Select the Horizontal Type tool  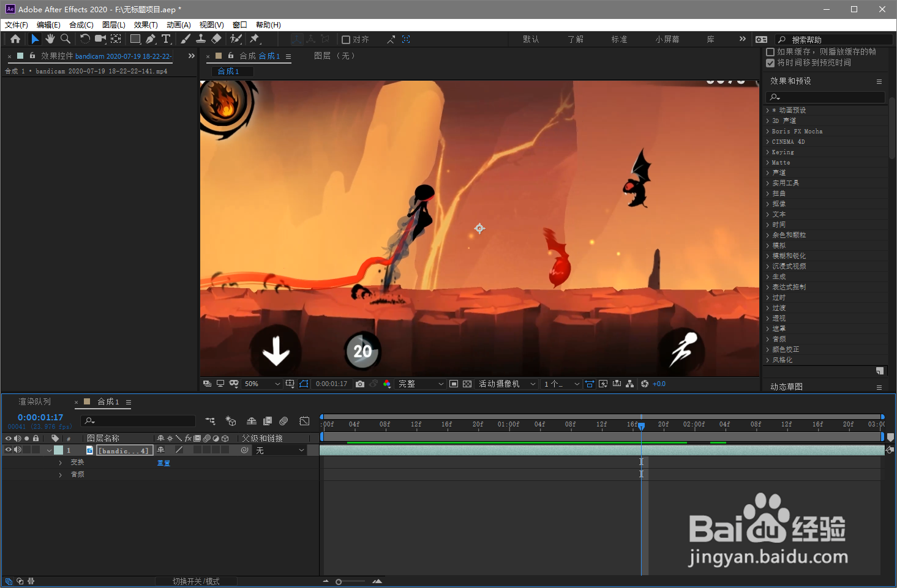pyautogui.click(x=166, y=39)
